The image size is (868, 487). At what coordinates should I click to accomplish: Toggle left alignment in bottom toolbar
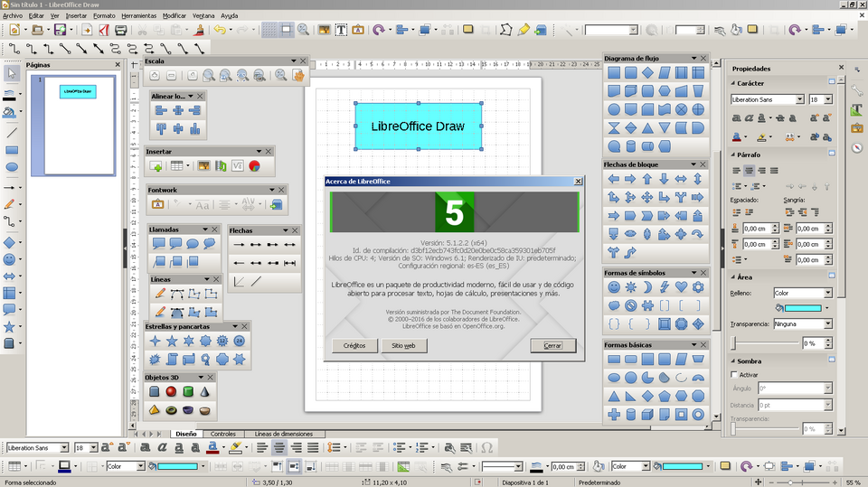point(262,448)
